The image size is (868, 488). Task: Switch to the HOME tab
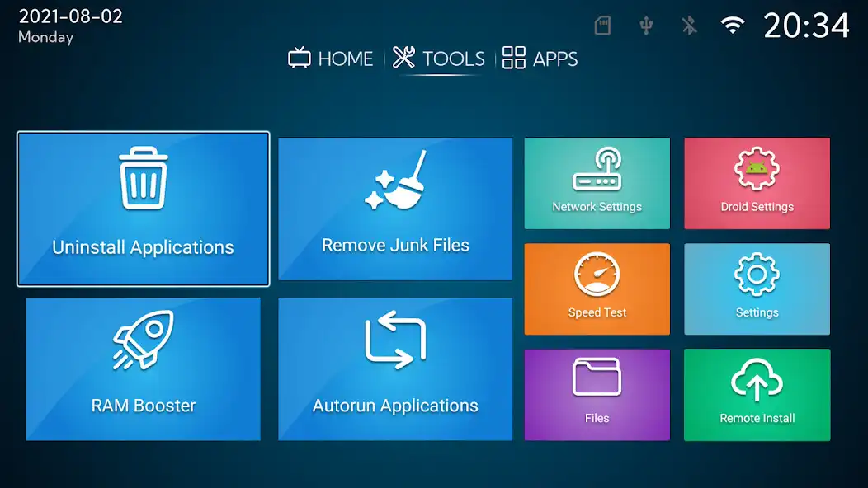[329, 59]
